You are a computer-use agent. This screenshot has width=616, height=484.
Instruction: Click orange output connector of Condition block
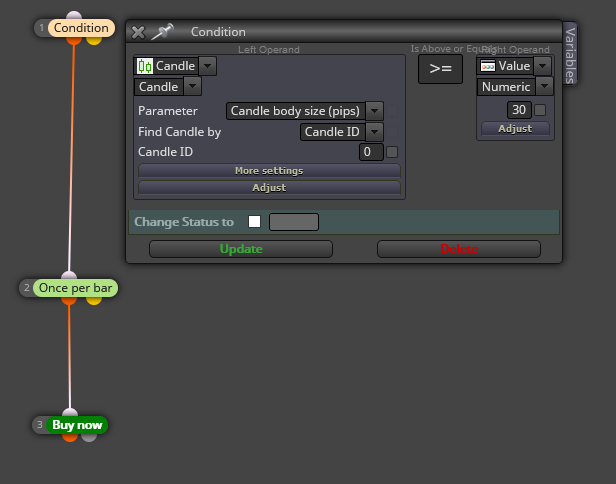click(x=74, y=40)
